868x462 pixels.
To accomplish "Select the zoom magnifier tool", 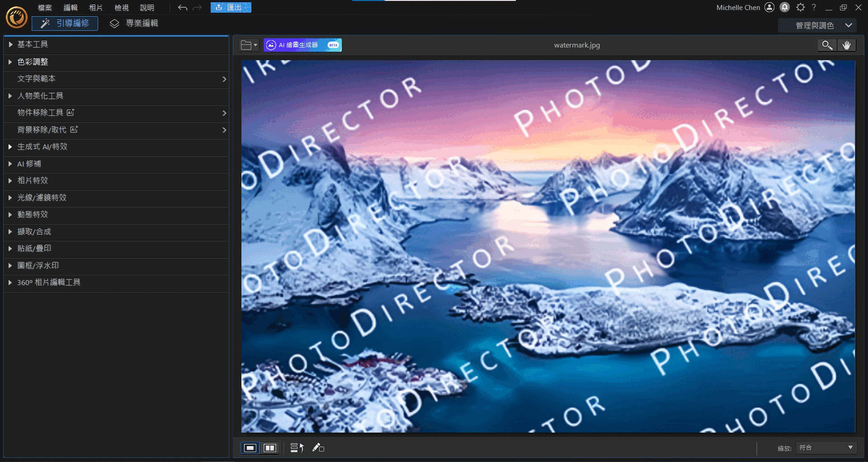I will [827, 45].
